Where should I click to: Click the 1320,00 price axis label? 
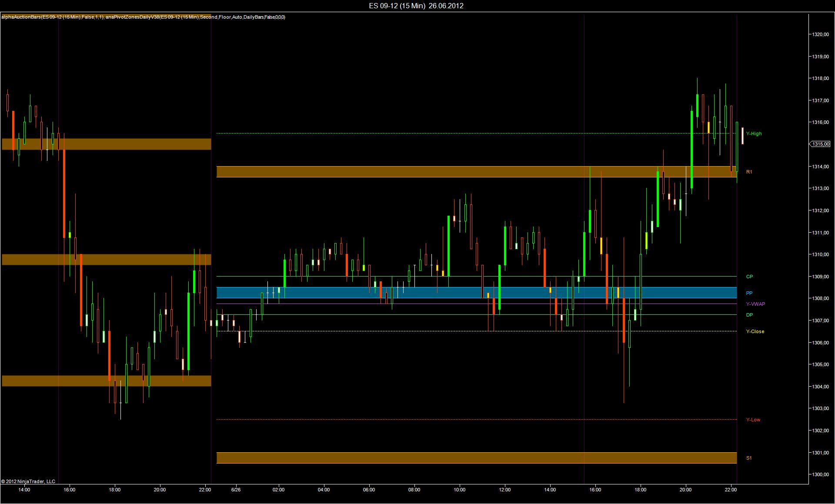click(x=820, y=34)
